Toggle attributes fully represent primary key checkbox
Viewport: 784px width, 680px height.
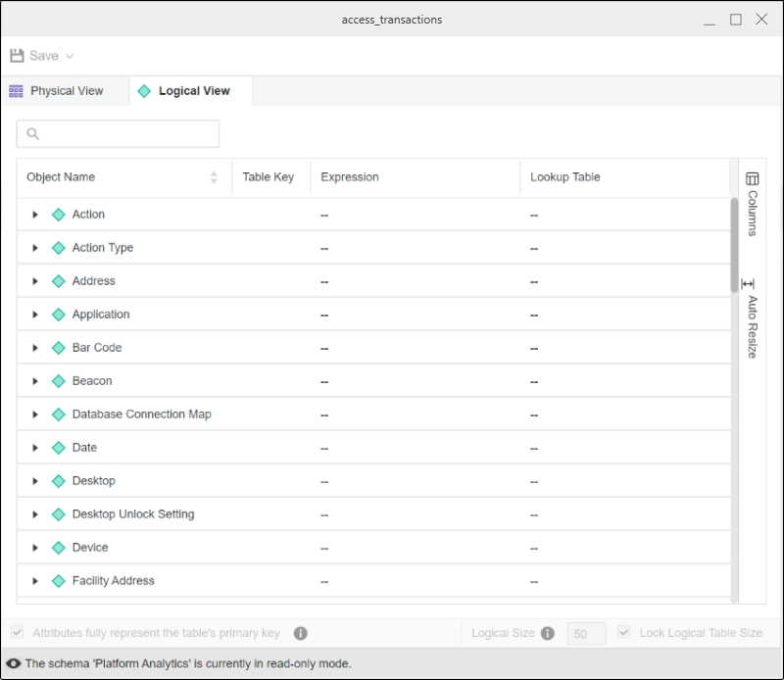(18, 633)
